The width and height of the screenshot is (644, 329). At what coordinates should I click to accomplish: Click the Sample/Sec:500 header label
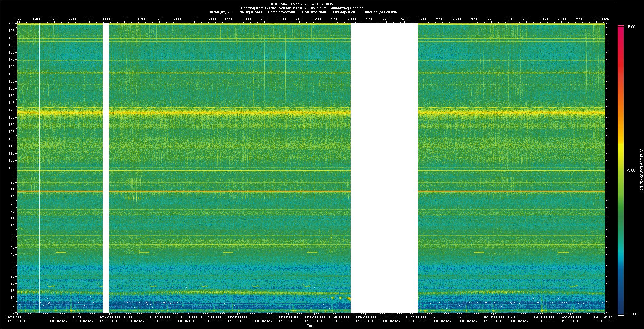coord(281,12)
